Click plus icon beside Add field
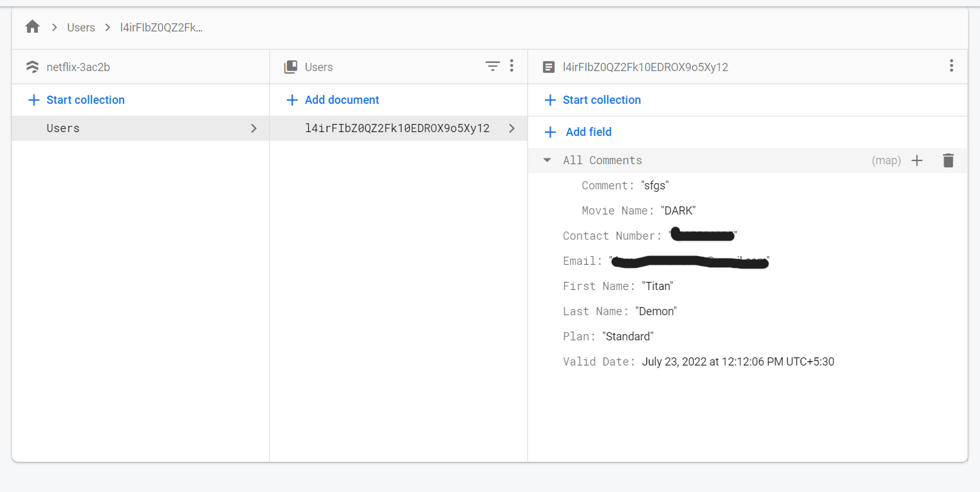This screenshot has height=492, width=980. [x=550, y=132]
